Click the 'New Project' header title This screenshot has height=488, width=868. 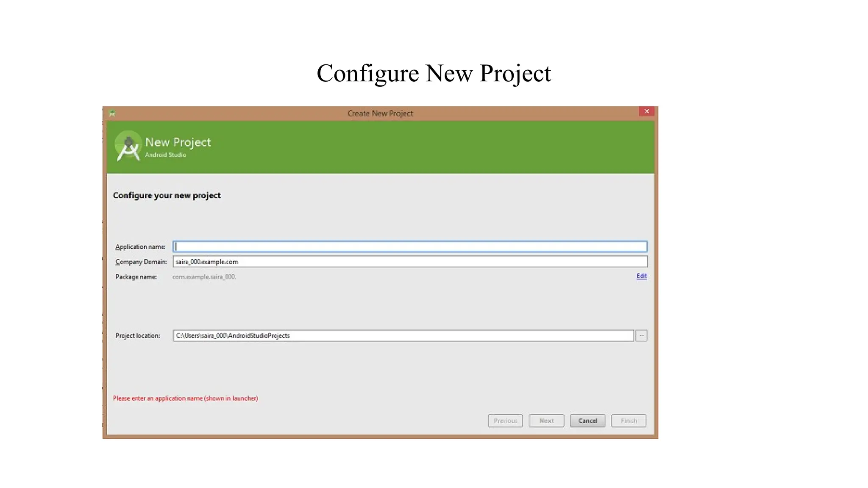(178, 142)
